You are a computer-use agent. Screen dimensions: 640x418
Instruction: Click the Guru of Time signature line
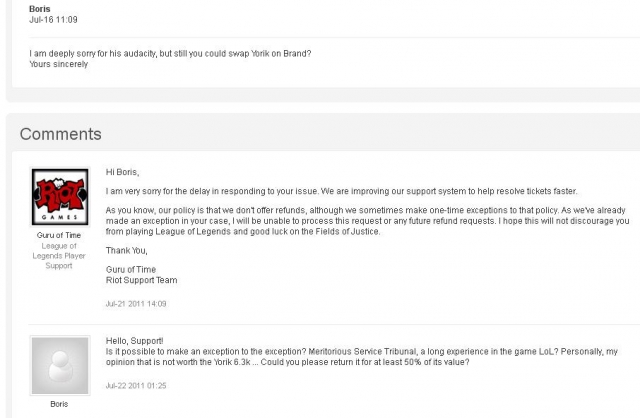tap(131, 269)
